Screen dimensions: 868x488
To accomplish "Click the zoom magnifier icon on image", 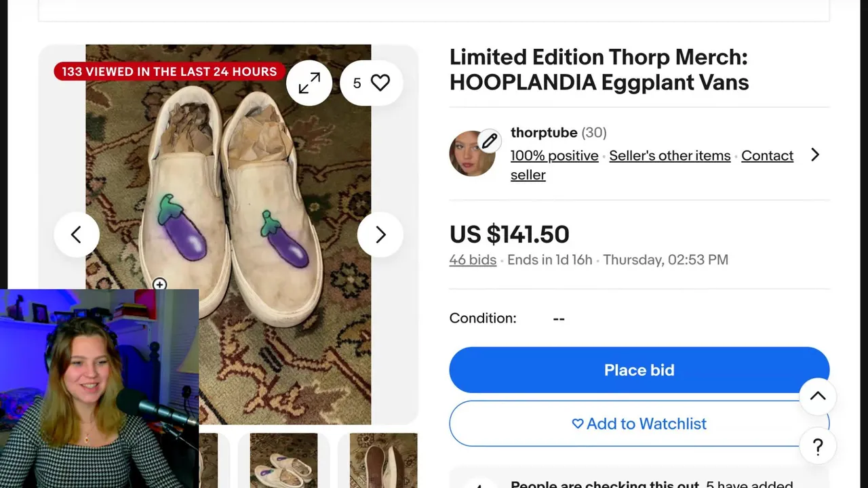I will [x=159, y=285].
